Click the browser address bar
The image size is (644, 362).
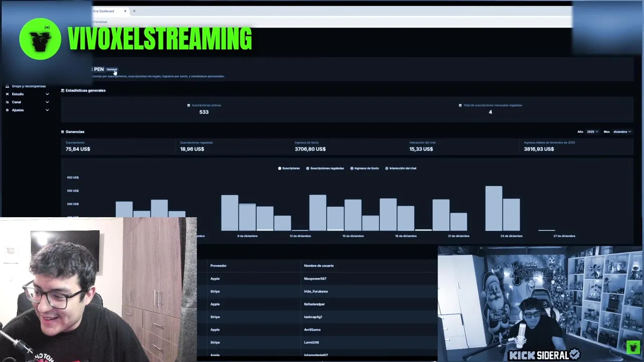(332, 22)
